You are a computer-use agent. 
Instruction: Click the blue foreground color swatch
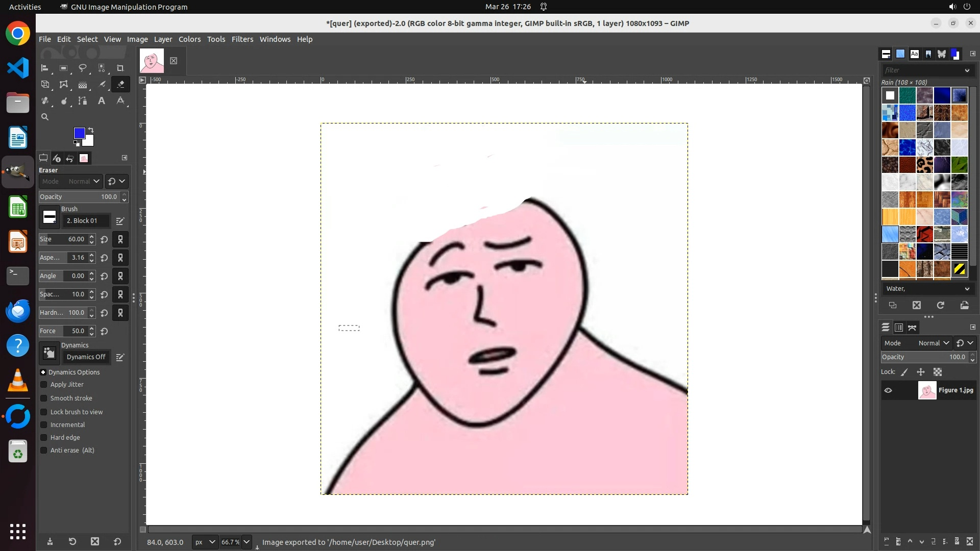[79, 133]
